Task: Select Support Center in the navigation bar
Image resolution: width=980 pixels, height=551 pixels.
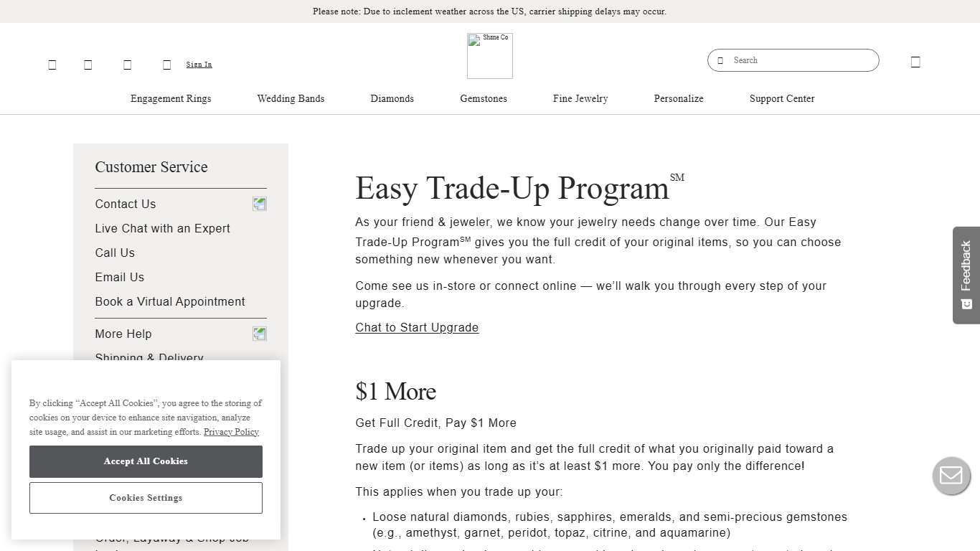Action: coord(781,99)
